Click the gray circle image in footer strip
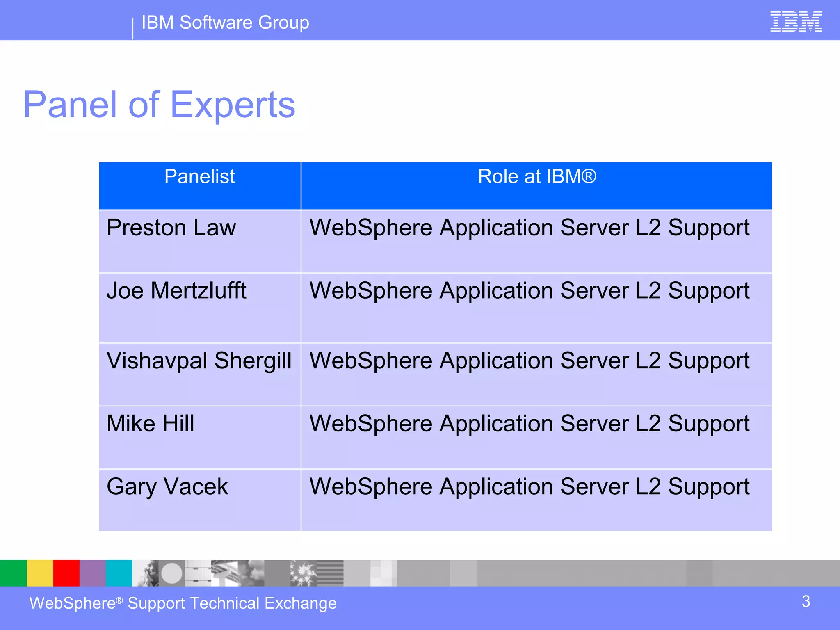 [171, 573]
